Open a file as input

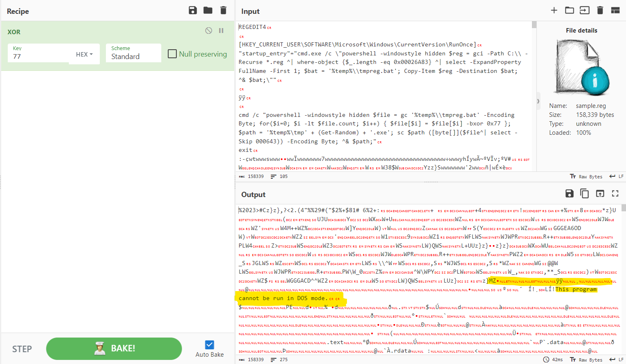point(584,11)
